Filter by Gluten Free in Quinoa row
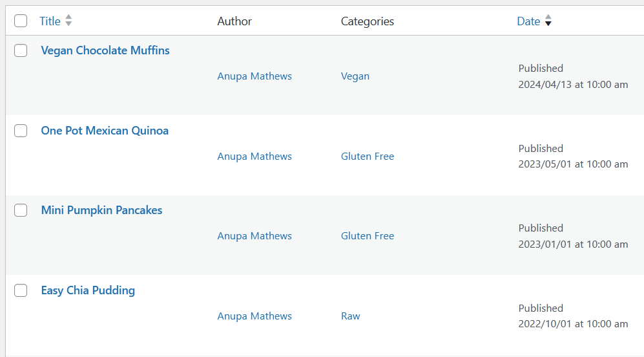Screen dimensions: 644x357 [x=367, y=157]
